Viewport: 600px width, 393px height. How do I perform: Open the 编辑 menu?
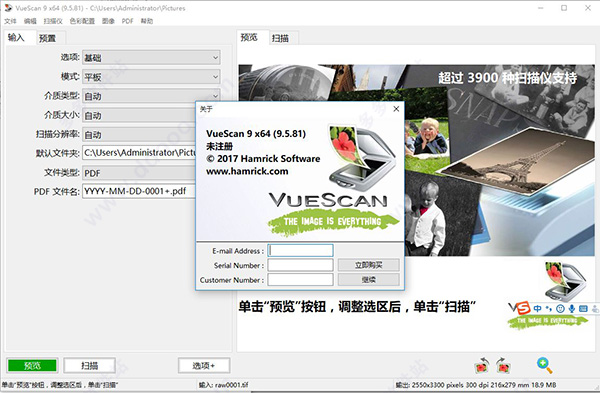(30, 21)
